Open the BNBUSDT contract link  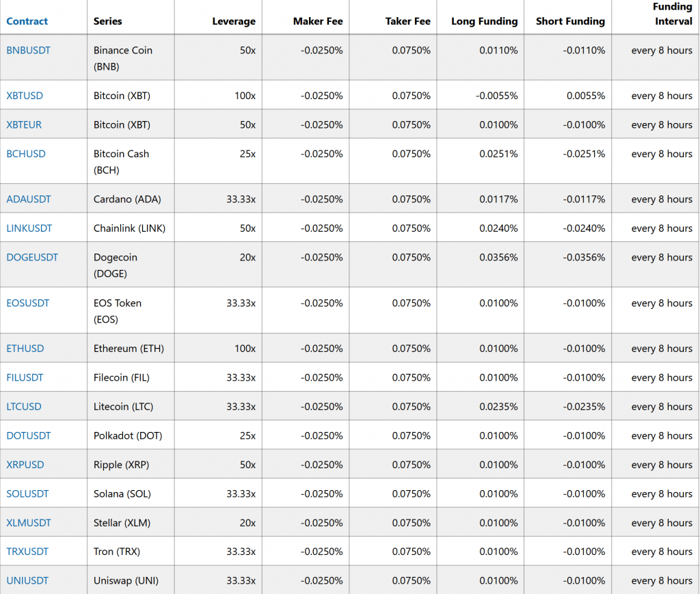click(28, 51)
